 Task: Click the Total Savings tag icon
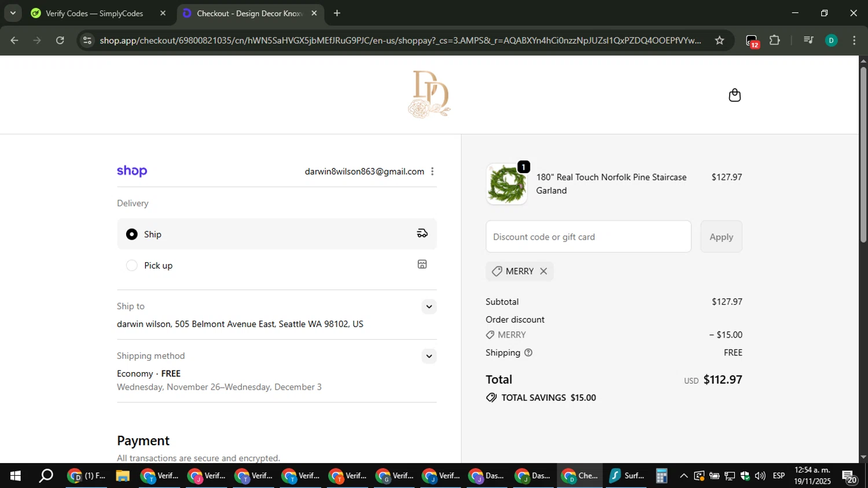[491, 398]
